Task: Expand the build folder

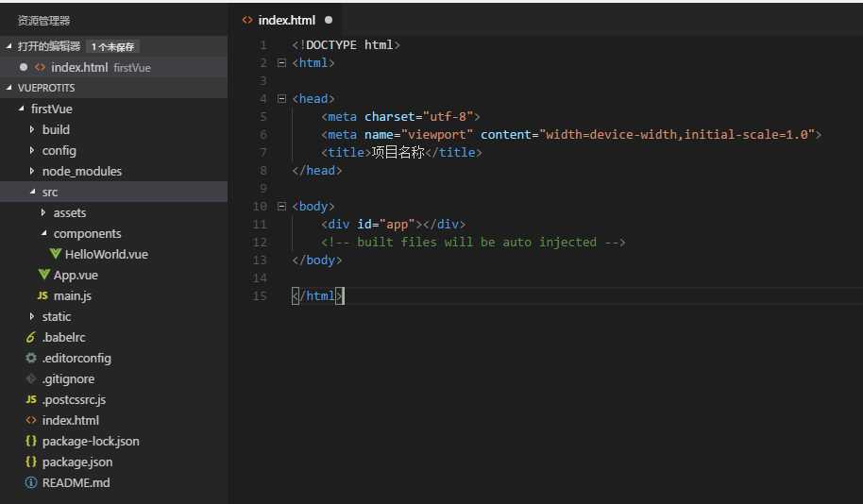Action: (x=32, y=129)
